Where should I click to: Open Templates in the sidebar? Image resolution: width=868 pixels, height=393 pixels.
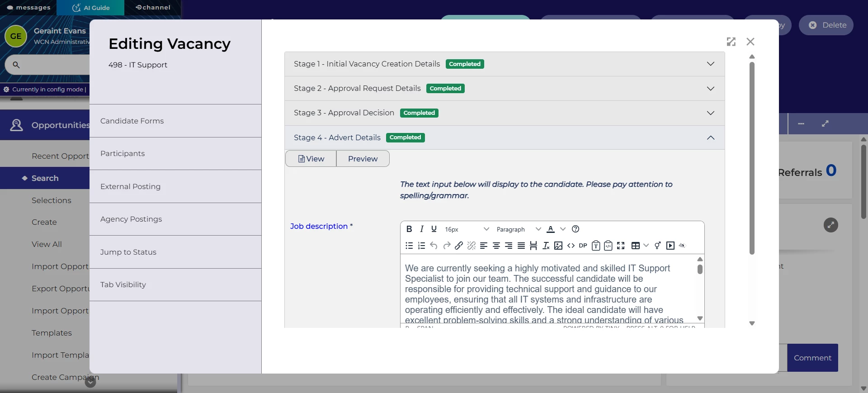pos(52,333)
